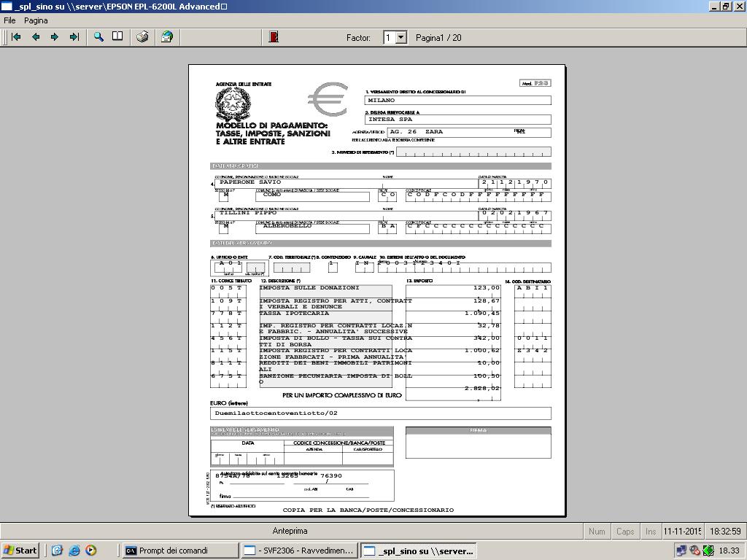This screenshot has width=747, height=560.
Task: Restore down the print preview window
Action: [x=725, y=6]
